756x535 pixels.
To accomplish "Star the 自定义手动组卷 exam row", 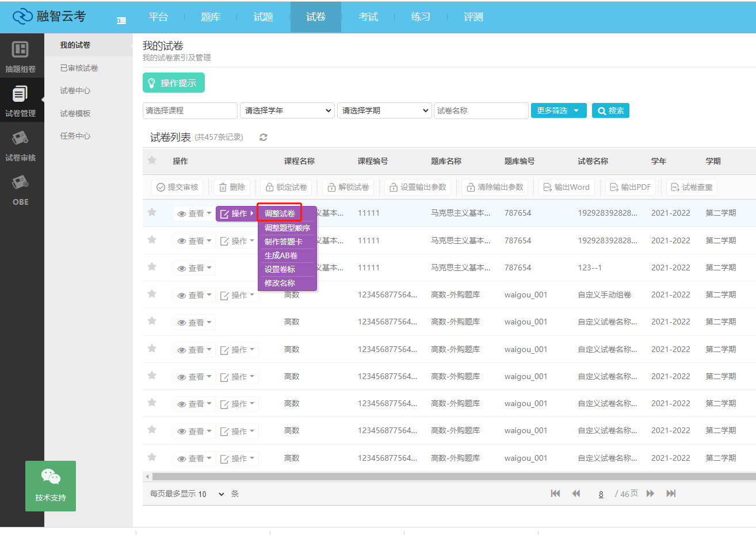I will click(152, 294).
